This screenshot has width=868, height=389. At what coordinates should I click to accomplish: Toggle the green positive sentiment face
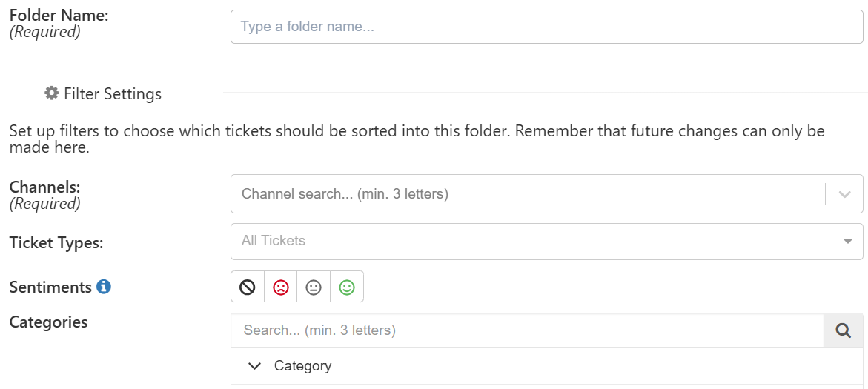click(347, 287)
